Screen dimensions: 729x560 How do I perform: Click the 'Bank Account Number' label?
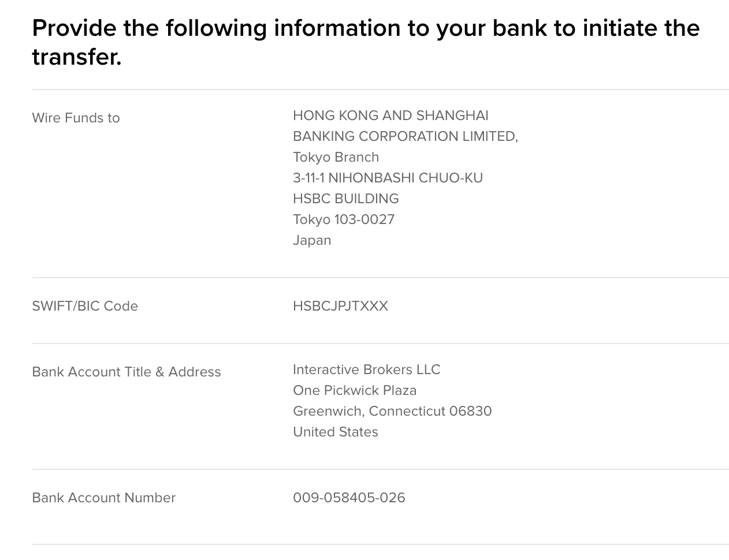coord(104,498)
